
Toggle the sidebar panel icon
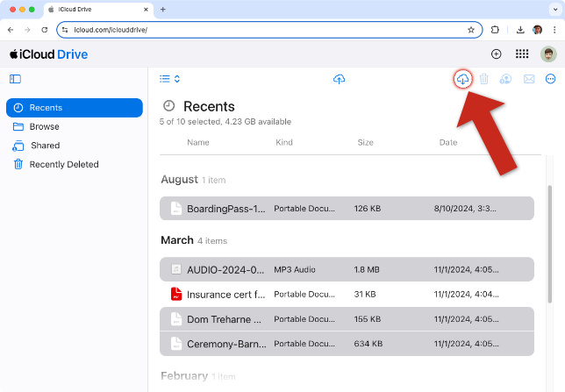point(15,79)
